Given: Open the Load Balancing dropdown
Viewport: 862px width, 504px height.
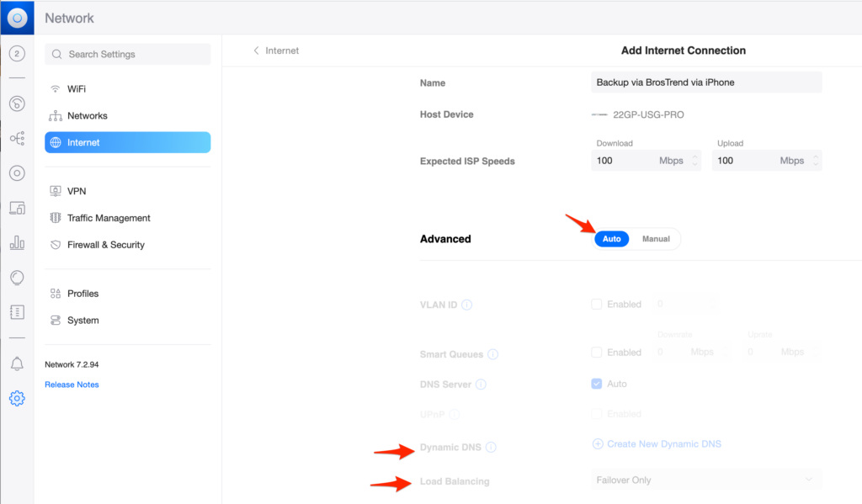Looking at the screenshot, I should 703,480.
